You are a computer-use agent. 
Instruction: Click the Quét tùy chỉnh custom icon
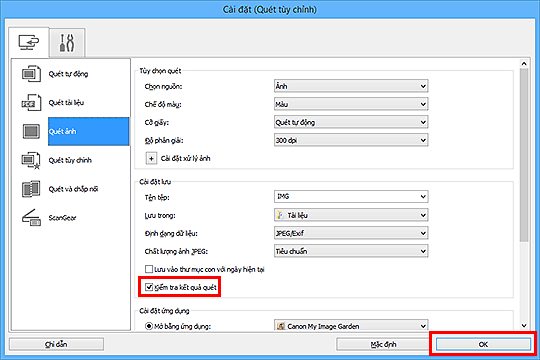coord(31,160)
